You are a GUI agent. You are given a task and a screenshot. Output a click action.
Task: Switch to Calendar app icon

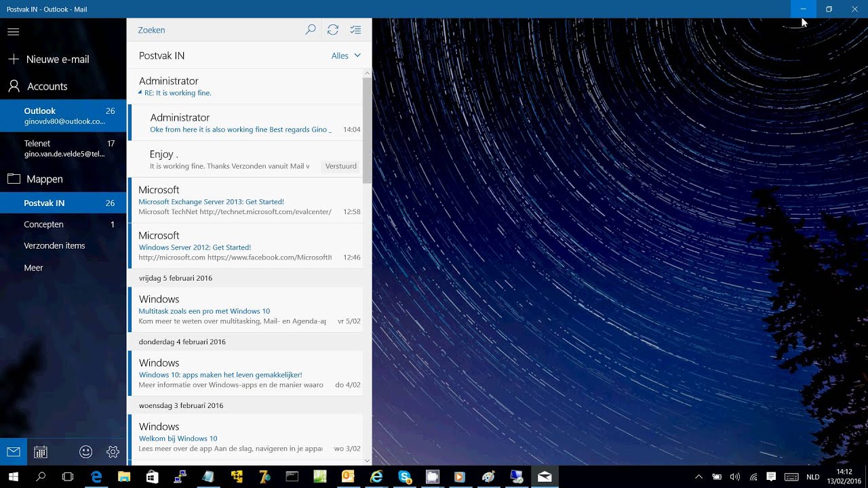tap(41, 452)
